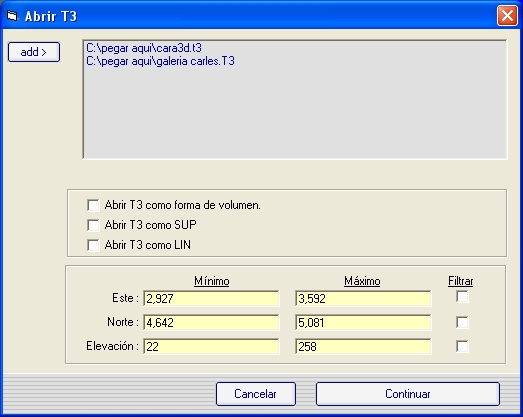
Task: Click the Cancelar button
Action: 256,394
